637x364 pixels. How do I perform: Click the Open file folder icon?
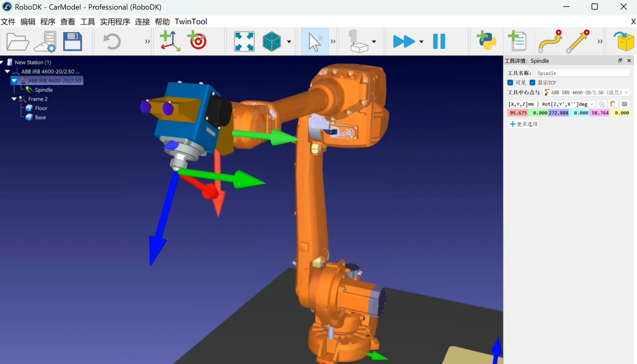(x=17, y=42)
